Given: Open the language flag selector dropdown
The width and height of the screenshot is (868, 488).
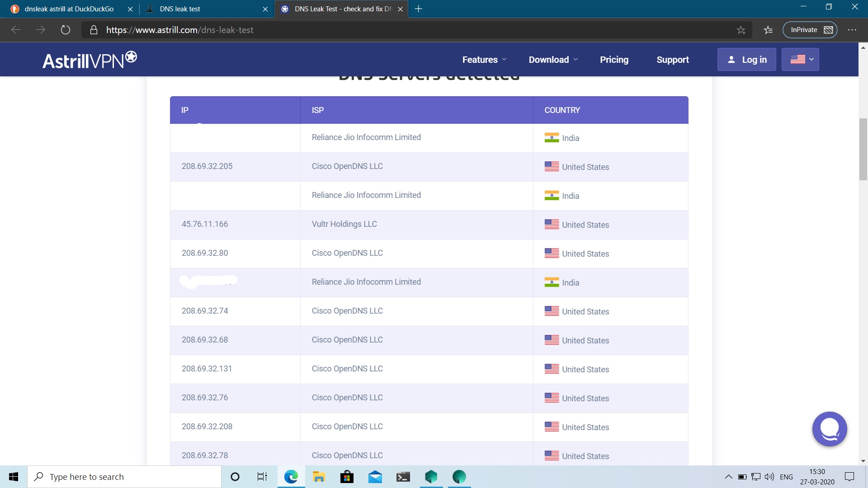Looking at the screenshot, I should [x=800, y=60].
